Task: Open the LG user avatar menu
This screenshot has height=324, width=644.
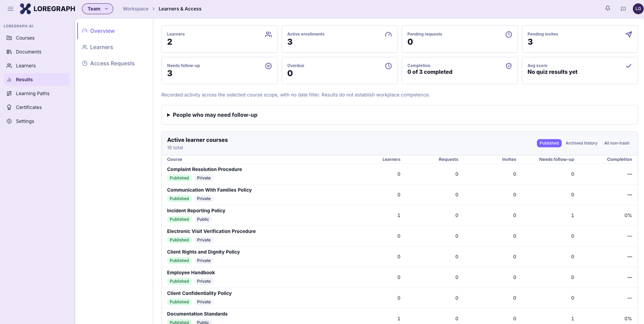Action: pyautogui.click(x=638, y=9)
